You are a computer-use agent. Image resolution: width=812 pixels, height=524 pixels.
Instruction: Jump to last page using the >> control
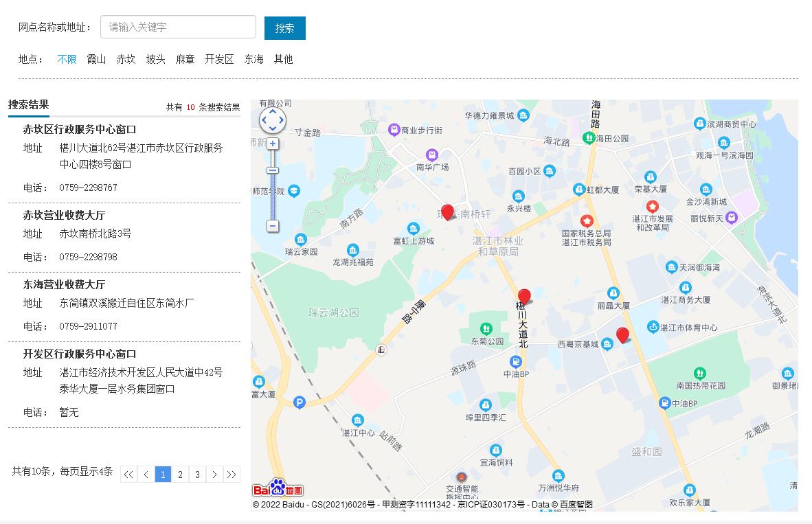pyautogui.click(x=232, y=474)
